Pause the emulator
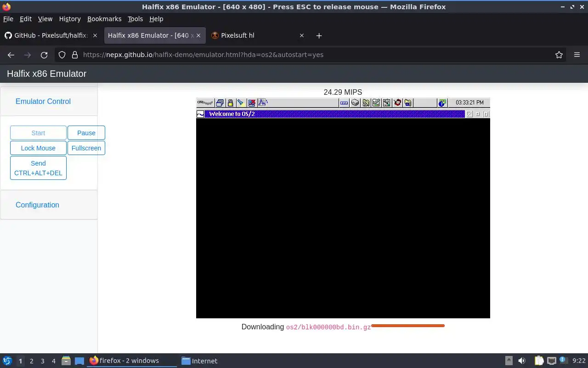The image size is (588, 368). [86, 133]
